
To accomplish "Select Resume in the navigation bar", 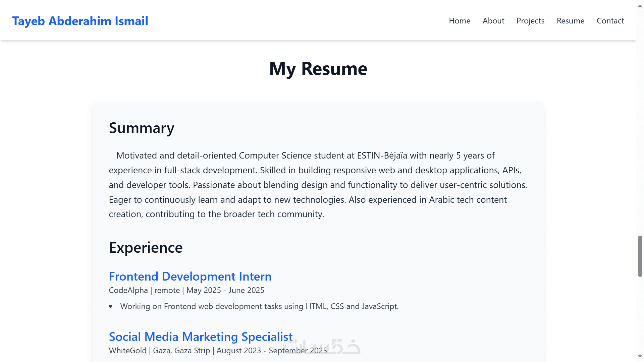I will [571, 21].
